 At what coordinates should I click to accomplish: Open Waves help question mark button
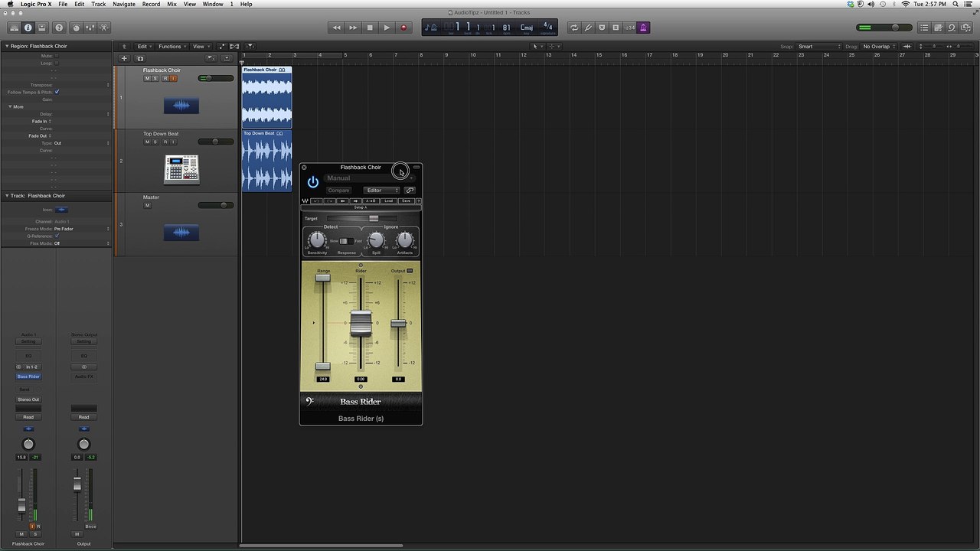tap(418, 201)
